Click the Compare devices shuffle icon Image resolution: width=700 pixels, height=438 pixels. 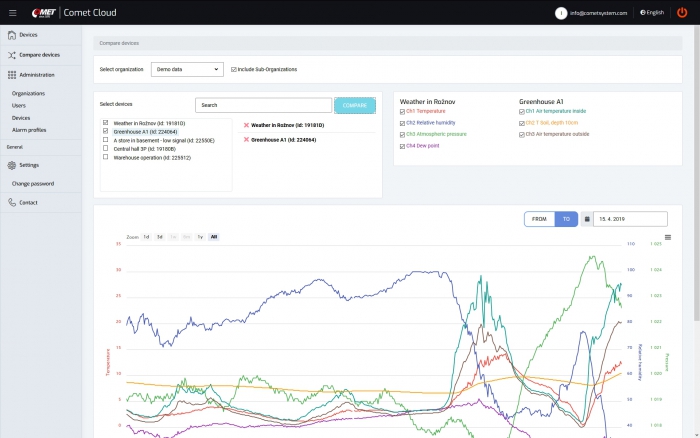11,55
